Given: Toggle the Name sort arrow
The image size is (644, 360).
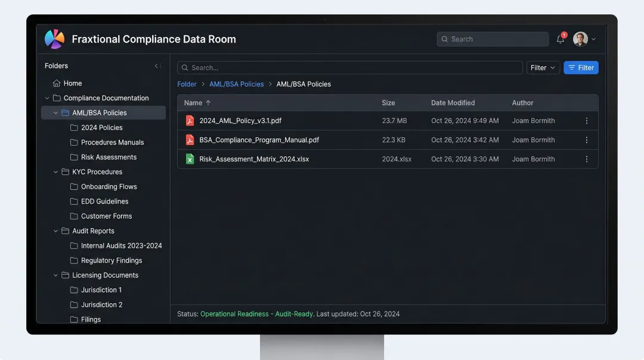Looking at the screenshot, I should pos(208,103).
